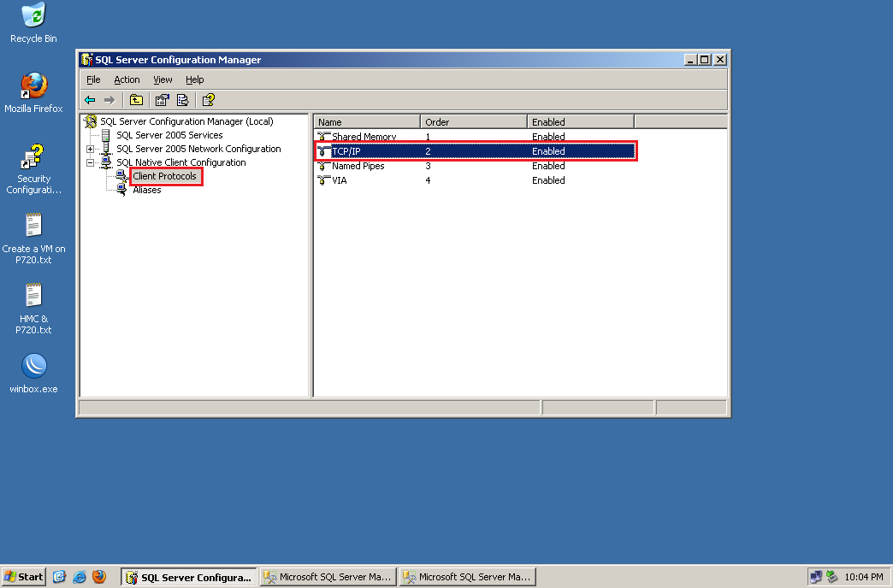Click the Named Pipes protocol icon

point(323,166)
